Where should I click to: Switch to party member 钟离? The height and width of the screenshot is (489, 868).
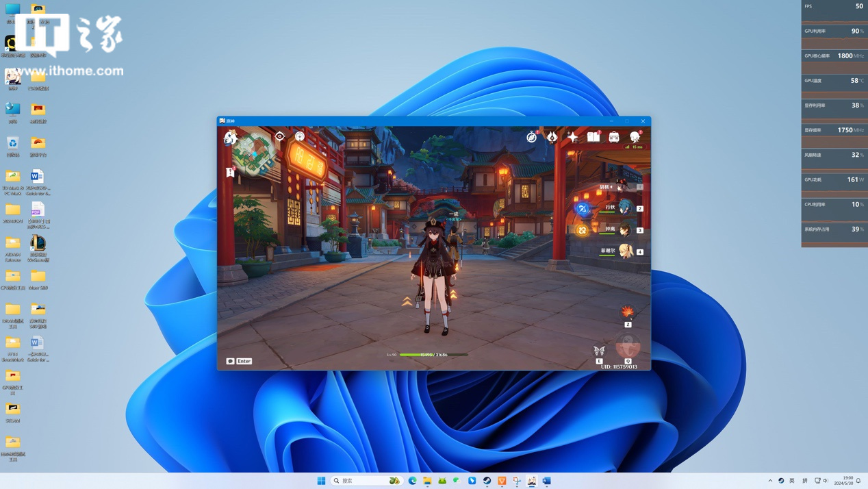click(x=624, y=230)
